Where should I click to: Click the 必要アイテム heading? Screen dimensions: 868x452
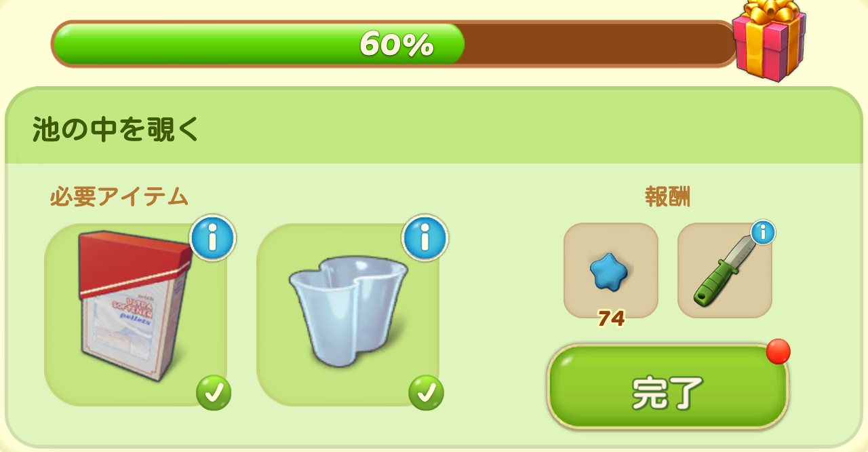[119, 197]
